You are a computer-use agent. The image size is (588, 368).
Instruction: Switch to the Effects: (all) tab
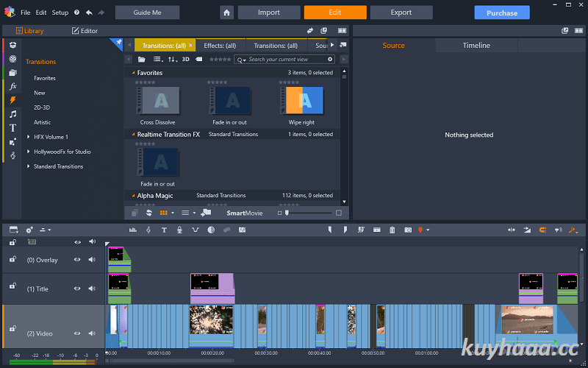(220, 46)
